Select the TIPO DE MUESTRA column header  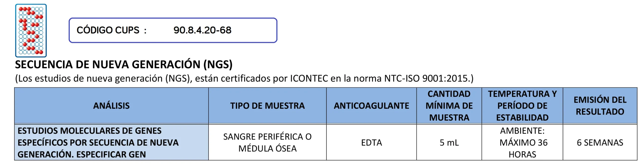[x=267, y=106]
